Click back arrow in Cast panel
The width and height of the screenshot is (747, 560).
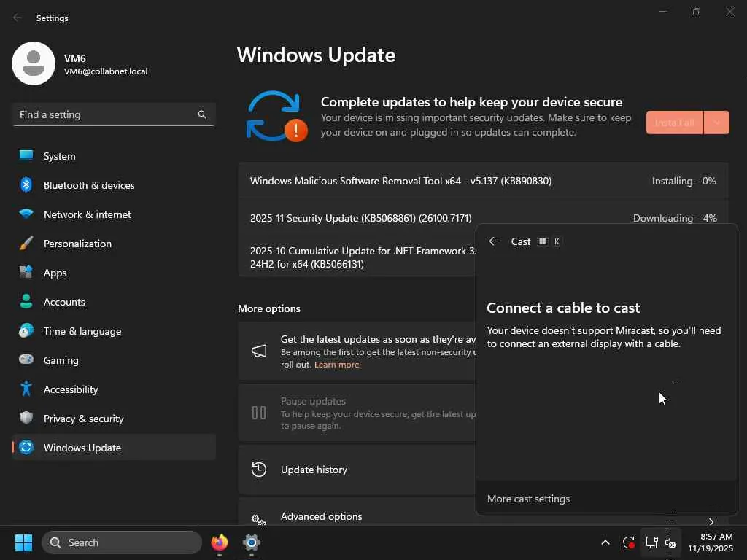point(494,241)
